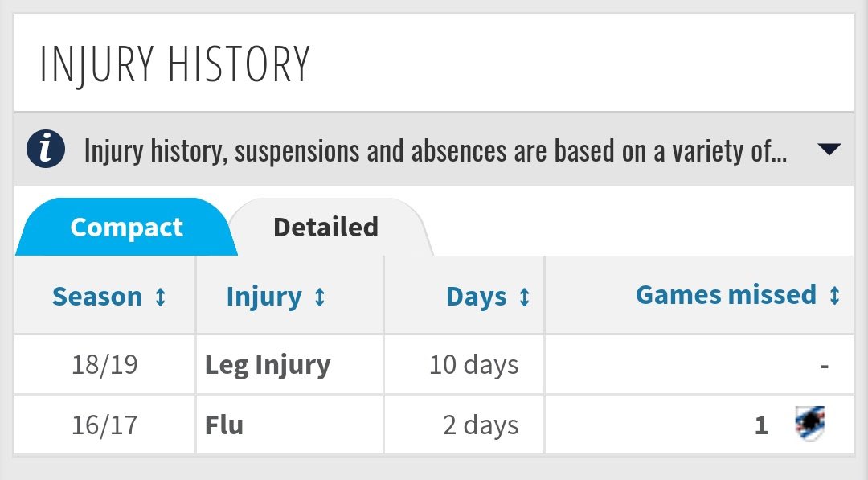
Task: Sort table by Days header
Action: point(477,297)
